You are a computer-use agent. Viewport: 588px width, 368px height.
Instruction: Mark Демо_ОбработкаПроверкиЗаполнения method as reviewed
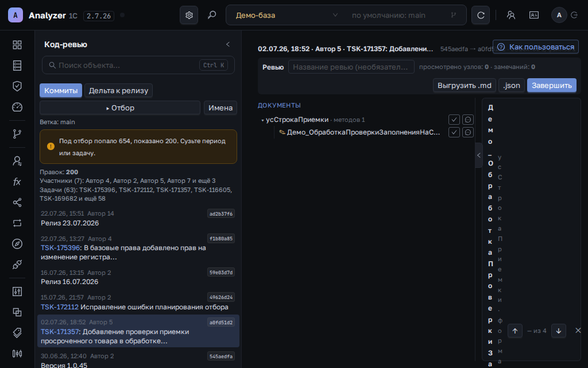pyautogui.click(x=454, y=132)
